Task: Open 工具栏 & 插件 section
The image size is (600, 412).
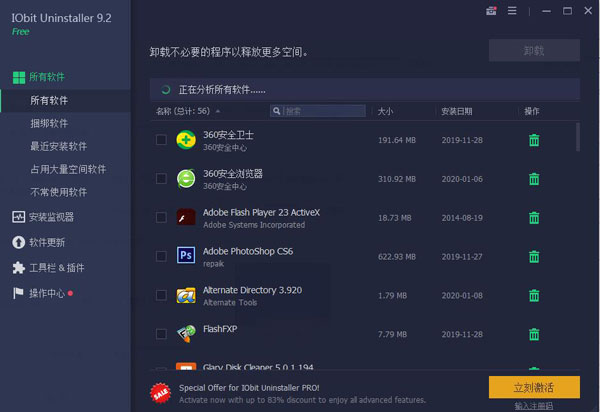Action: pos(57,267)
